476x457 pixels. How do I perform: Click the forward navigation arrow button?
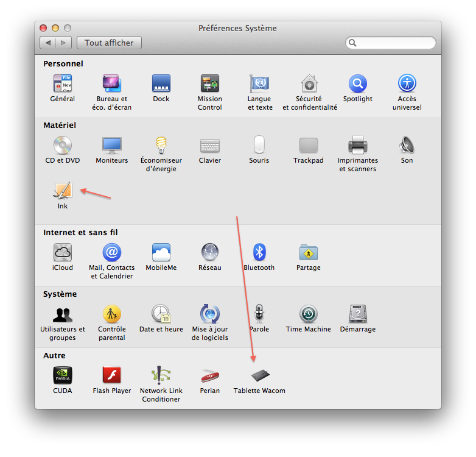(x=64, y=43)
